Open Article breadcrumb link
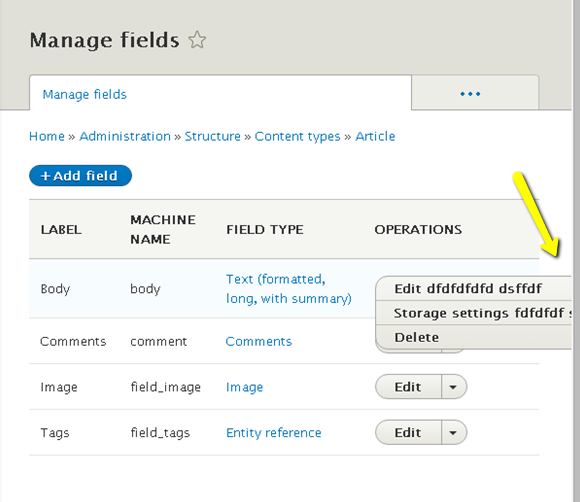 point(375,136)
